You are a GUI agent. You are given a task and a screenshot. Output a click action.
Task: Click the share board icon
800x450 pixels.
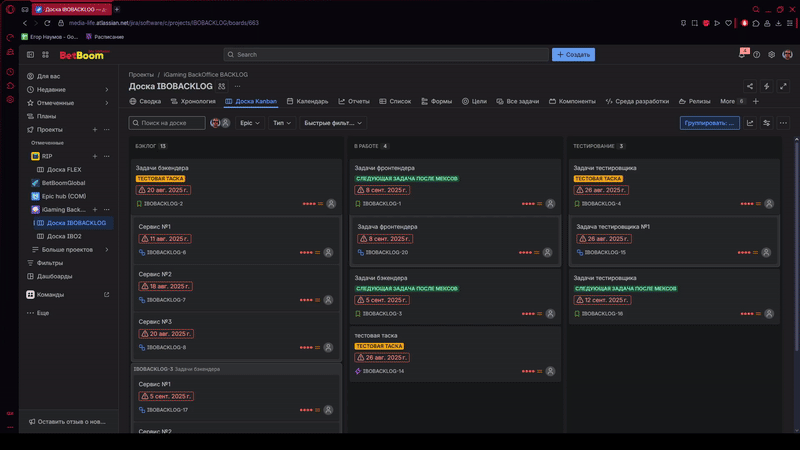point(749,86)
